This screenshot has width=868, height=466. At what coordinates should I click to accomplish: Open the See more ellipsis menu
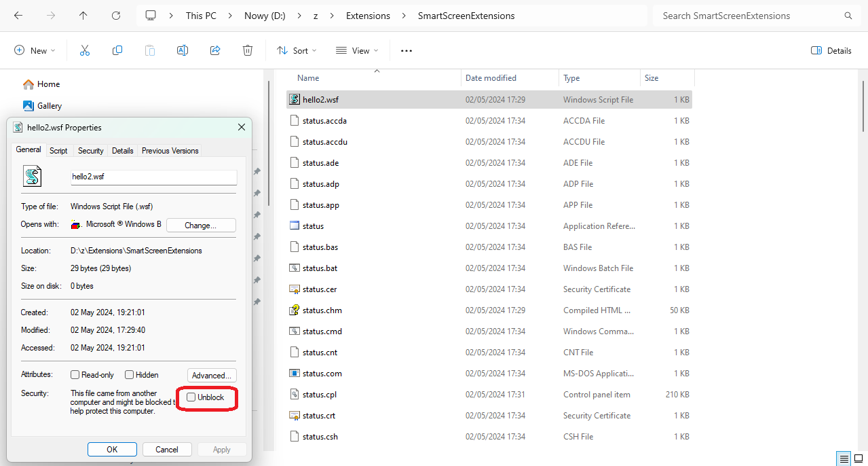[407, 50]
